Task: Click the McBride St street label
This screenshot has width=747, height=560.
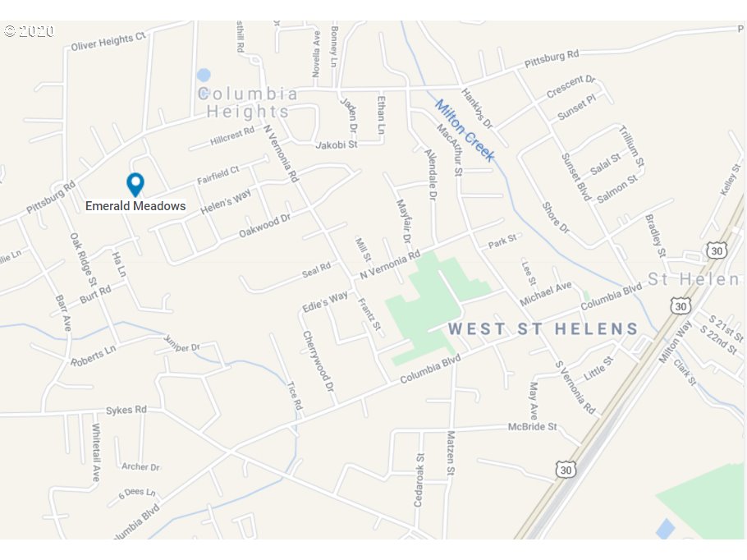Action: 532,426
